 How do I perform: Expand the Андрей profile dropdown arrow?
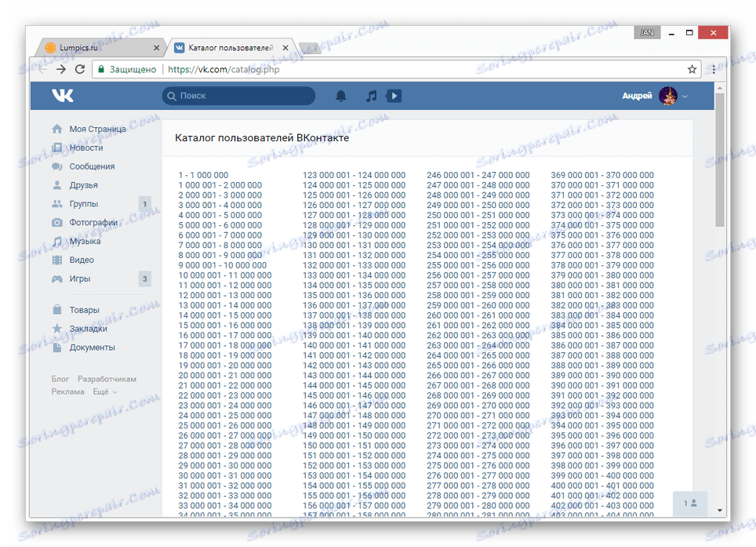pos(685,97)
